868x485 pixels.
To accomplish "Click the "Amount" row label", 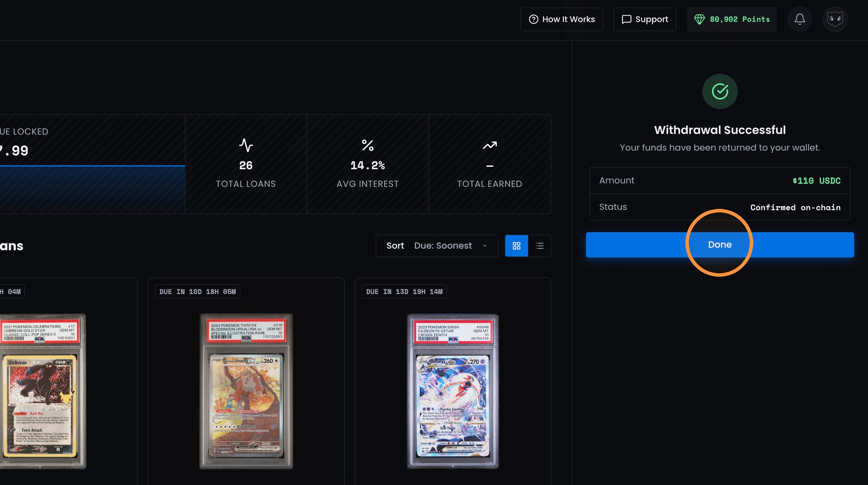I will (617, 180).
